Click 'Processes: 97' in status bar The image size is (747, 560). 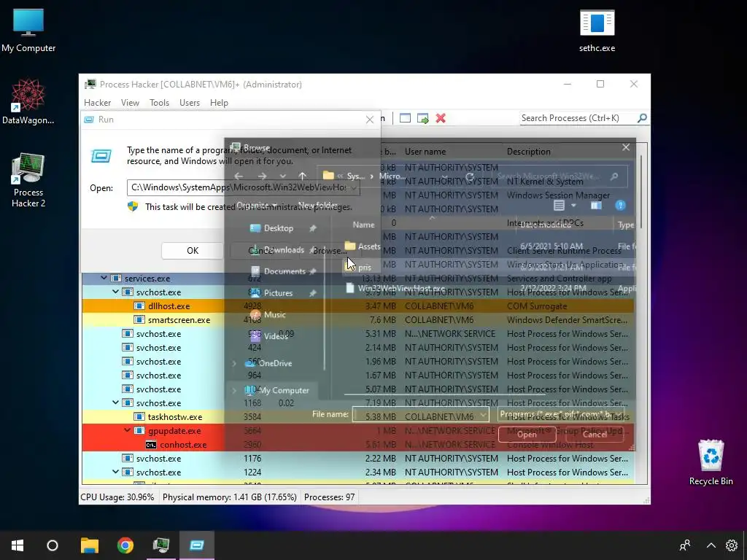tap(329, 497)
